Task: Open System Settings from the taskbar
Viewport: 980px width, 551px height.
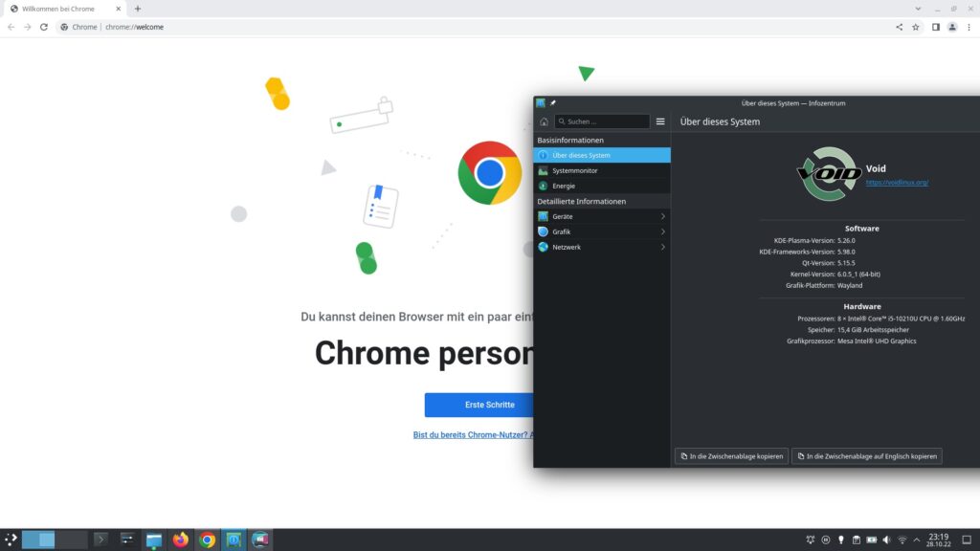Action: (127, 540)
